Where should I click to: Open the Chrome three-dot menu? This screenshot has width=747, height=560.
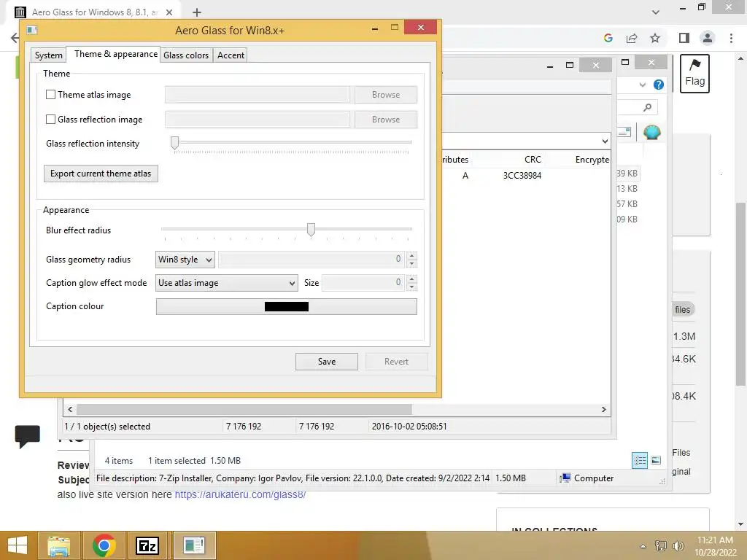click(731, 38)
